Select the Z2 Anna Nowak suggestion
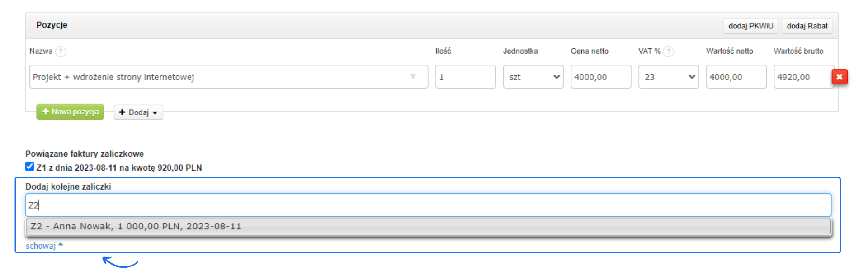The height and width of the screenshot is (275, 868). tap(136, 226)
